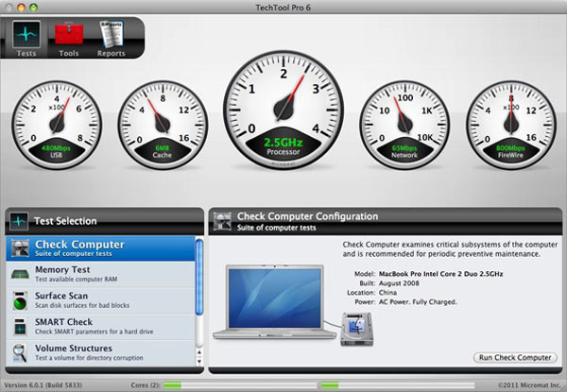Open the Tests section in the toolbar

point(27,34)
